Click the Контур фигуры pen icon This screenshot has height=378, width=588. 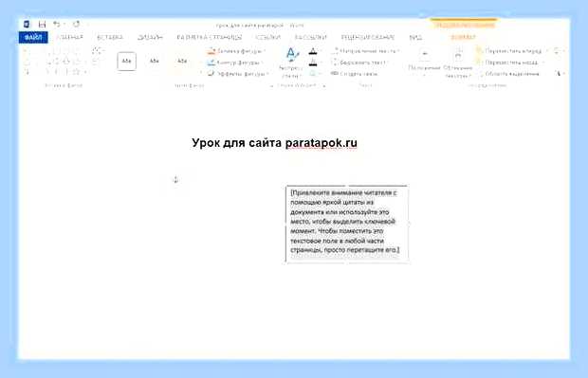pos(211,63)
